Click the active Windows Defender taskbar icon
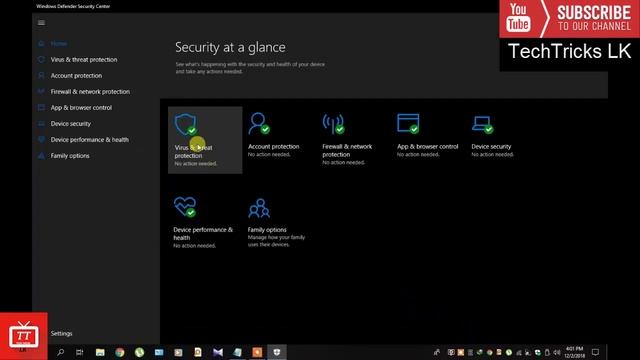This screenshot has height=360, width=640. pyautogui.click(x=277, y=352)
